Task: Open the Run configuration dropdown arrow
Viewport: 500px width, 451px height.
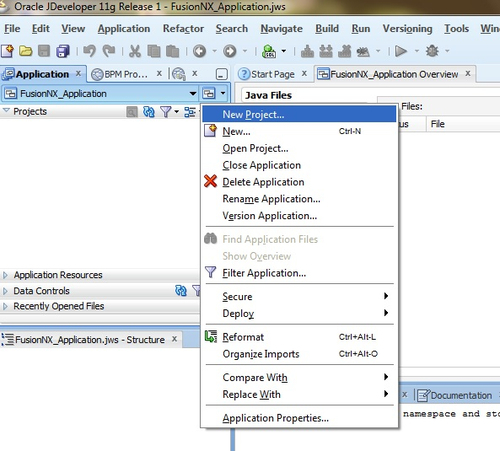Action: [417, 51]
